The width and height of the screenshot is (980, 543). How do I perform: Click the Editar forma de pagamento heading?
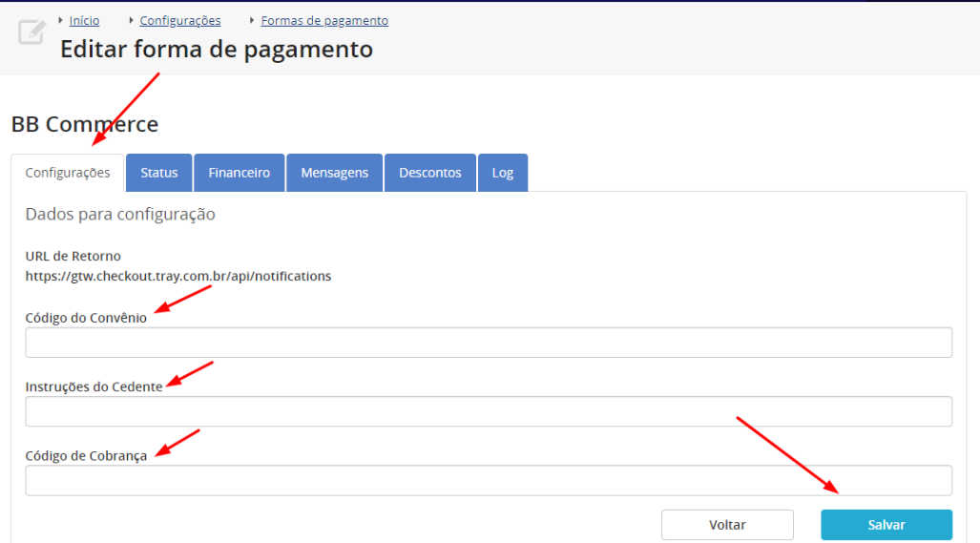pyautogui.click(x=217, y=50)
